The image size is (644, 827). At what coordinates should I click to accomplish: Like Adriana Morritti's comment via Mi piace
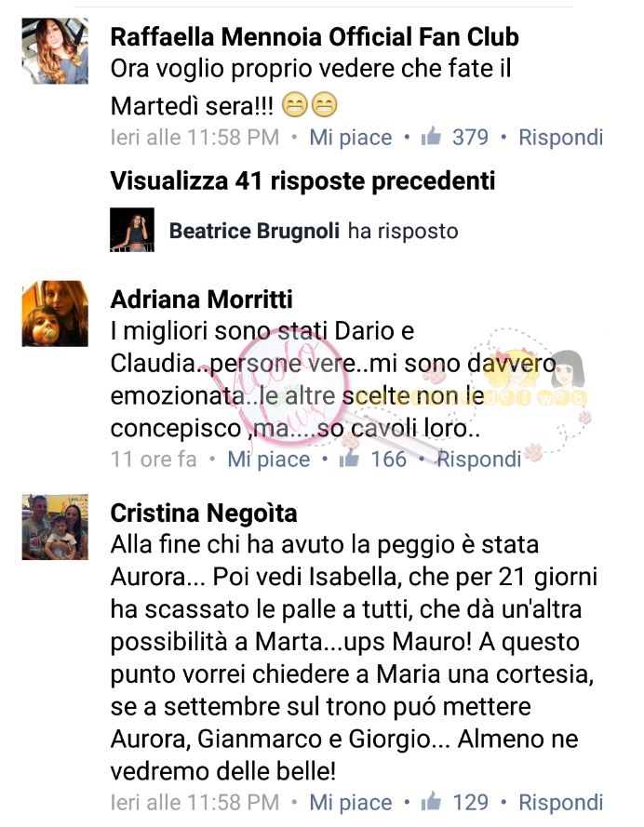click(269, 459)
